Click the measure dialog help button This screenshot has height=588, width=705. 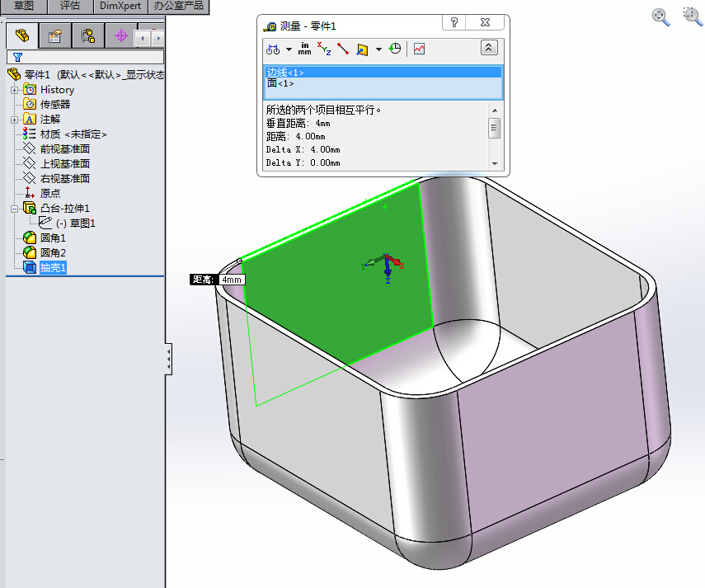[453, 22]
